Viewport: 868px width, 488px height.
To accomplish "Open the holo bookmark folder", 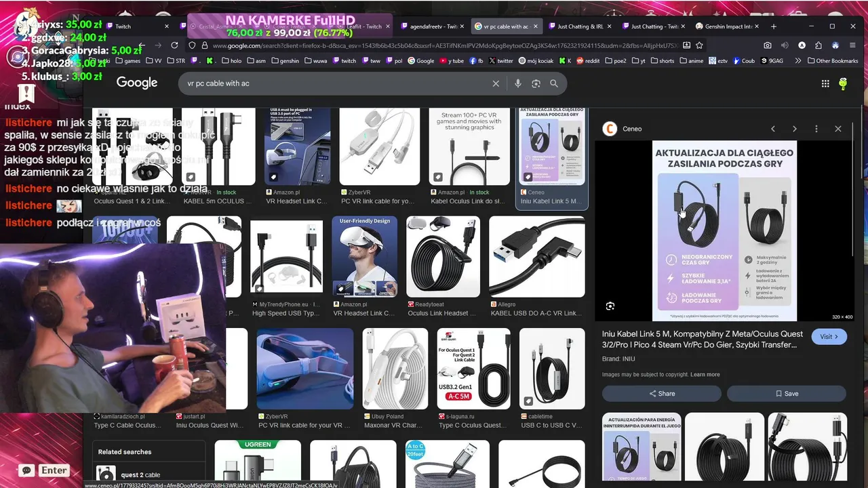I will (231, 60).
